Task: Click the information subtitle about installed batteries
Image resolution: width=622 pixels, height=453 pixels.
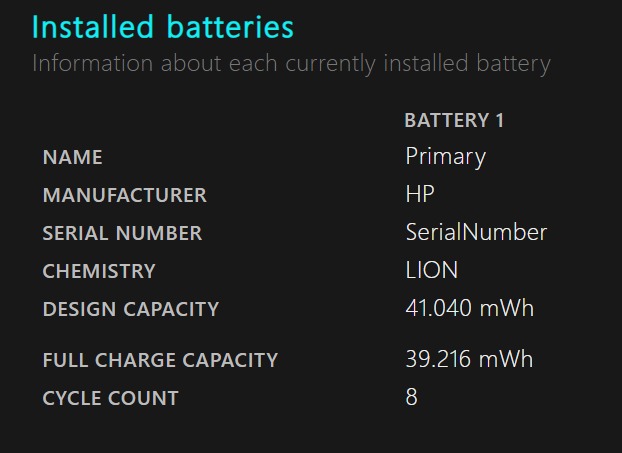Action: (x=291, y=64)
